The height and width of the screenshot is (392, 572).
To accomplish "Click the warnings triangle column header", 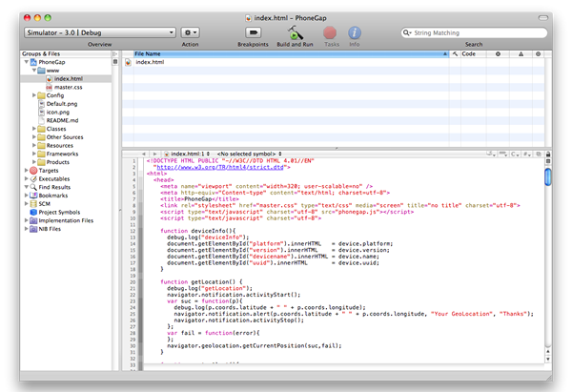I will (x=521, y=54).
